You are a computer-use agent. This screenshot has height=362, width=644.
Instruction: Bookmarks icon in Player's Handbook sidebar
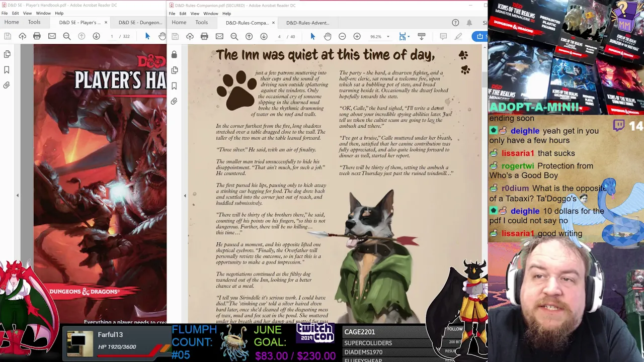tap(7, 70)
